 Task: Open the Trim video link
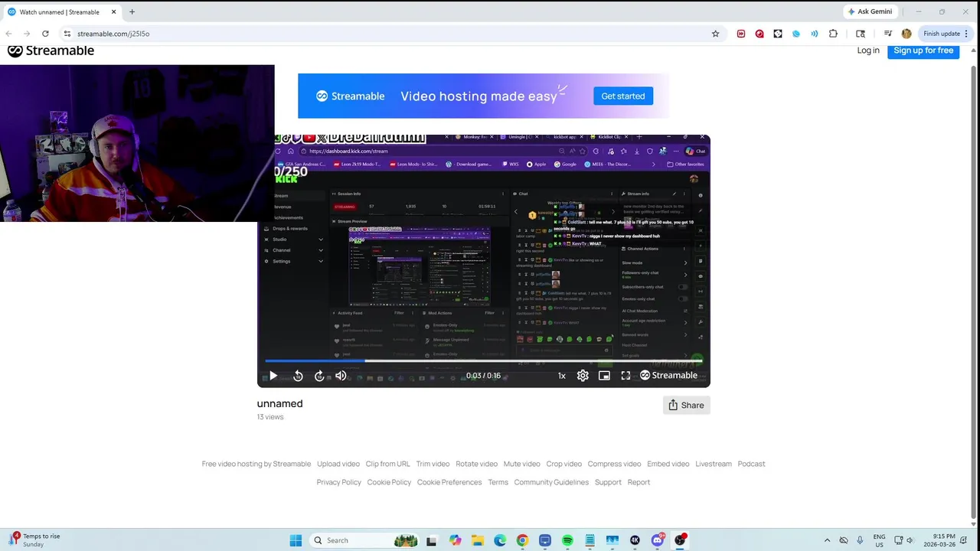pos(433,464)
